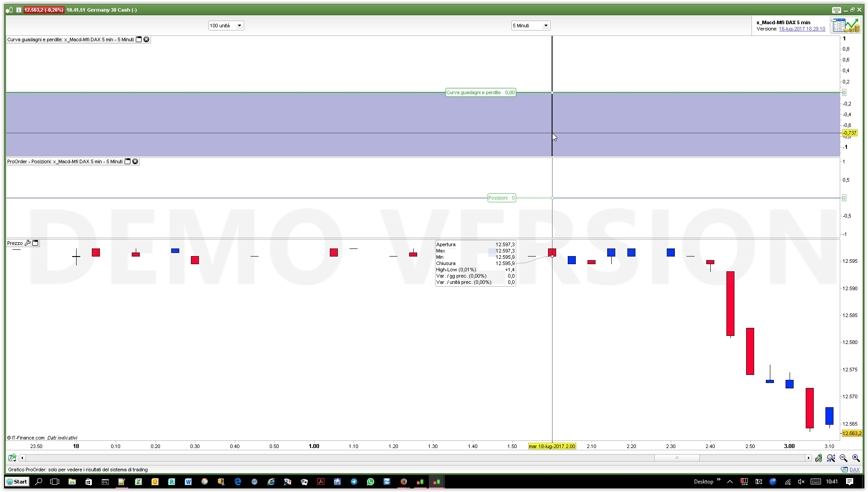Close the ProOrder Posizioni panel
Viewport: 868px width, 492px height.
tap(135, 161)
